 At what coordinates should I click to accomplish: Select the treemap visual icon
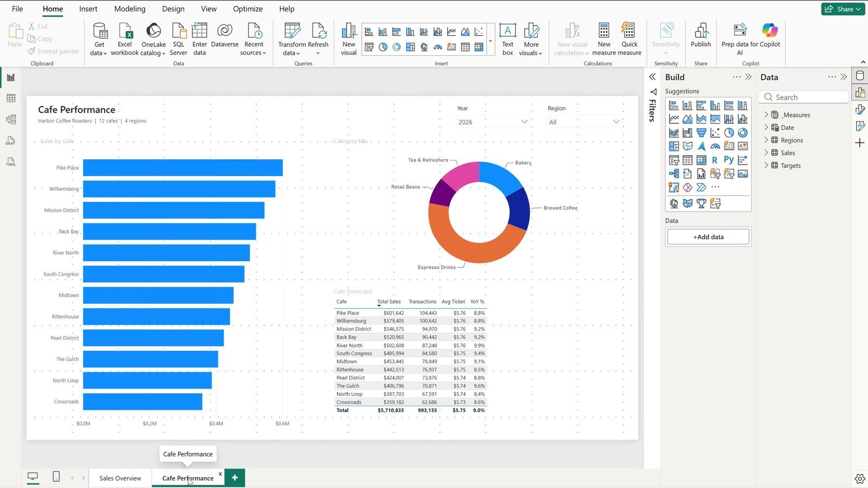pyautogui.click(x=674, y=146)
